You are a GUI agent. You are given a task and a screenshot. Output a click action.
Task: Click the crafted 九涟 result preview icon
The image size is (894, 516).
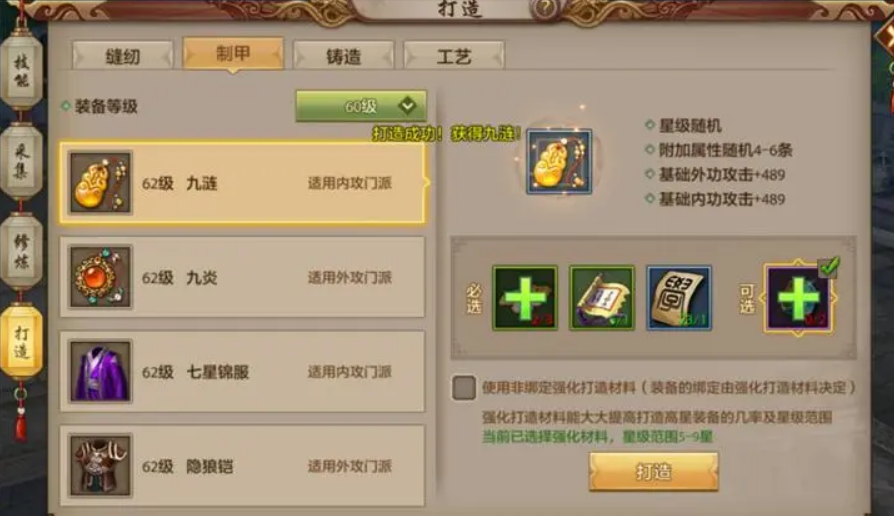click(559, 161)
